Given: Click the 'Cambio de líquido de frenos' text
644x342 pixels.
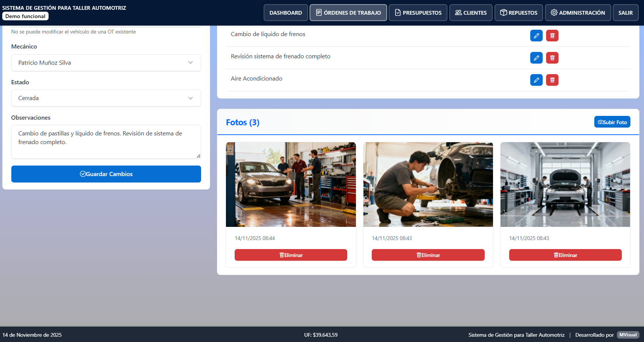Looking at the screenshot, I should point(268,34).
